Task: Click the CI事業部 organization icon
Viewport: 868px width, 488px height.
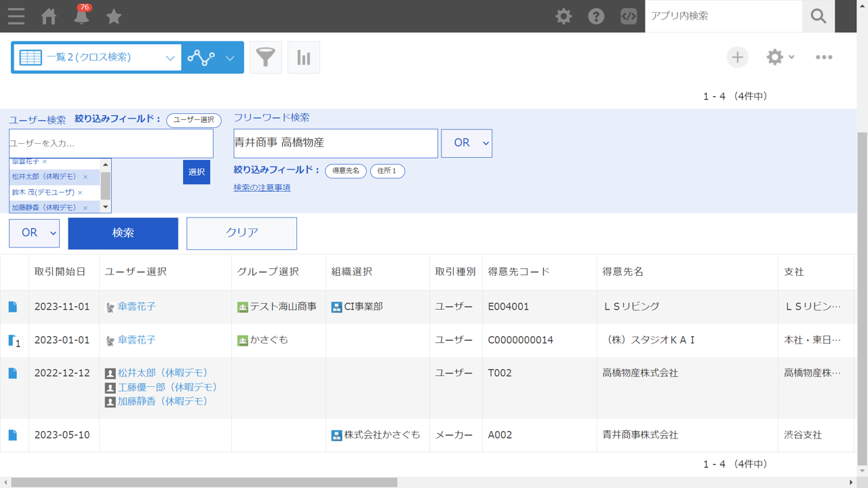Action: [x=336, y=308]
